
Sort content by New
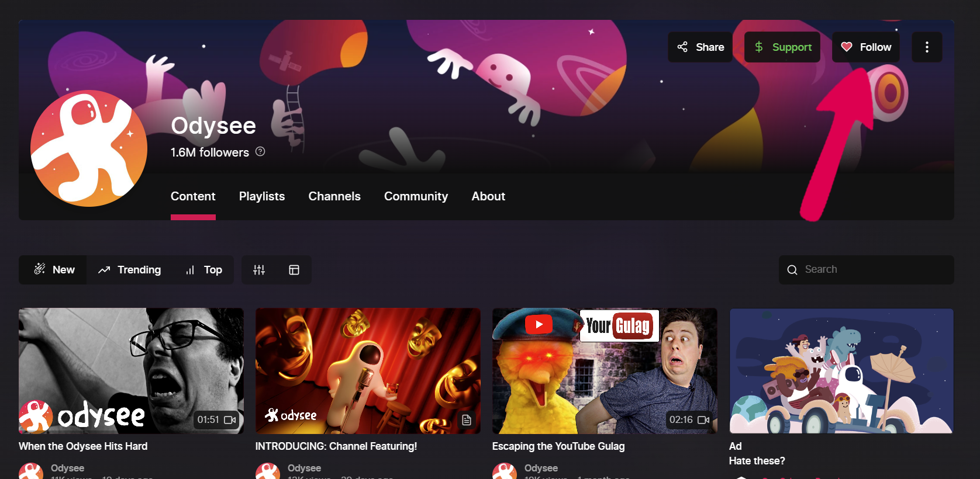click(53, 270)
